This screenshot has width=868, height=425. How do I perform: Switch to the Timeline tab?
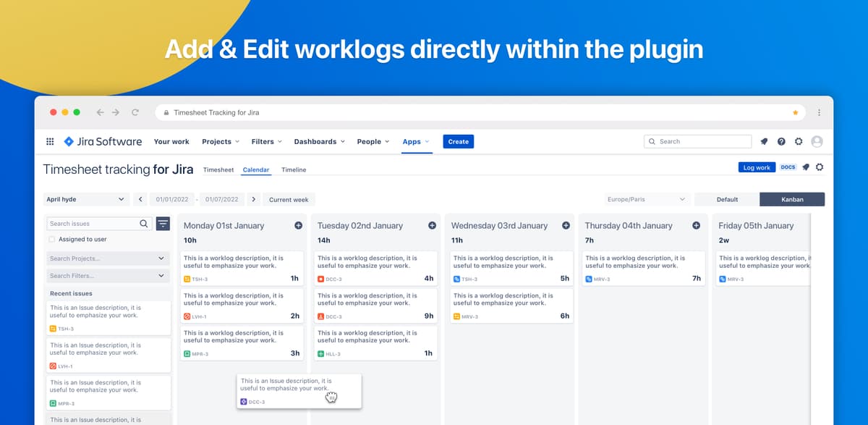pos(294,170)
